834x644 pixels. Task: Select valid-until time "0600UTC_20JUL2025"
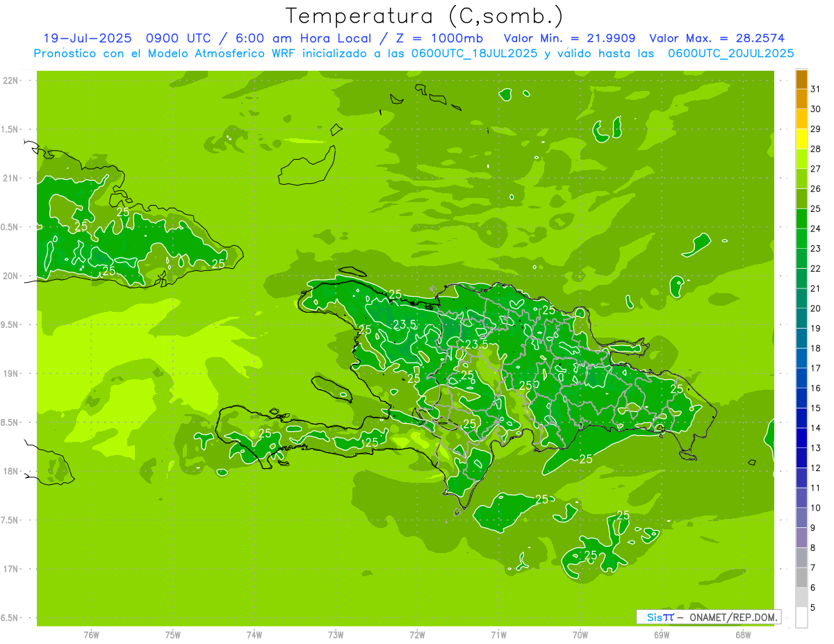(x=730, y=53)
